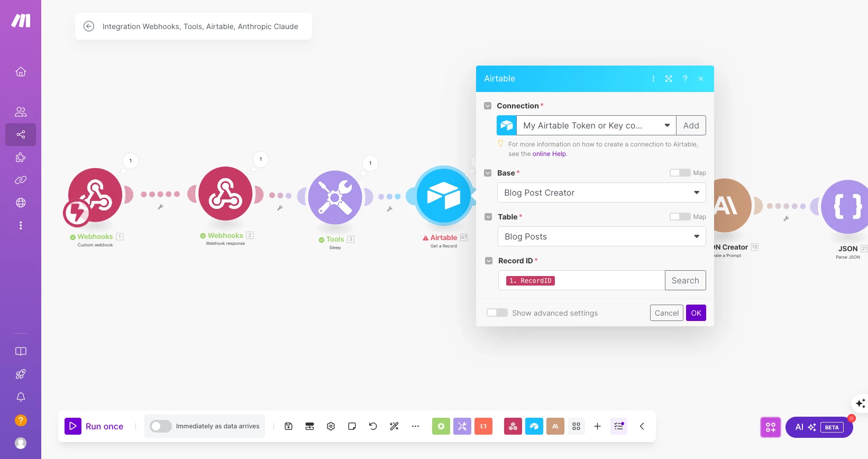Open Templates puzzle icon in sidebar
The height and width of the screenshot is (459, 868).
click(x=21, y=157)
